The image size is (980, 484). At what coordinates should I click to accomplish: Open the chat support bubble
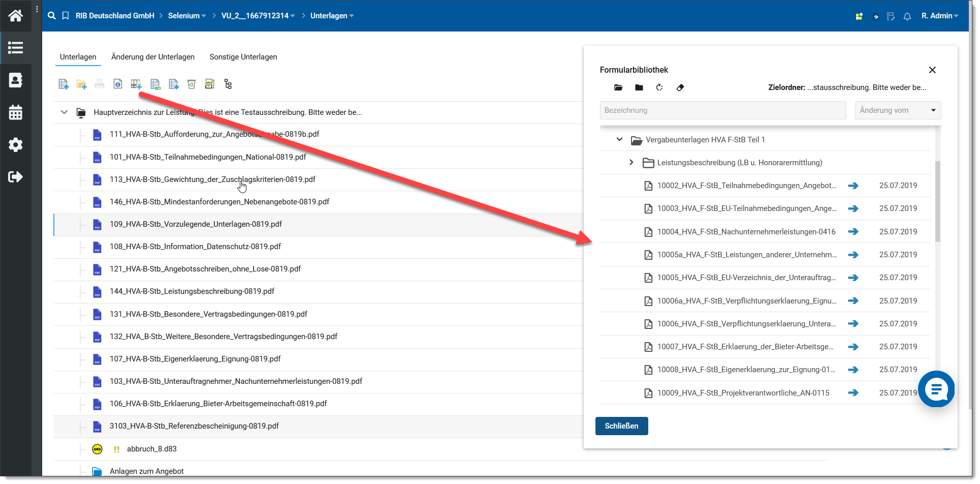936,389
